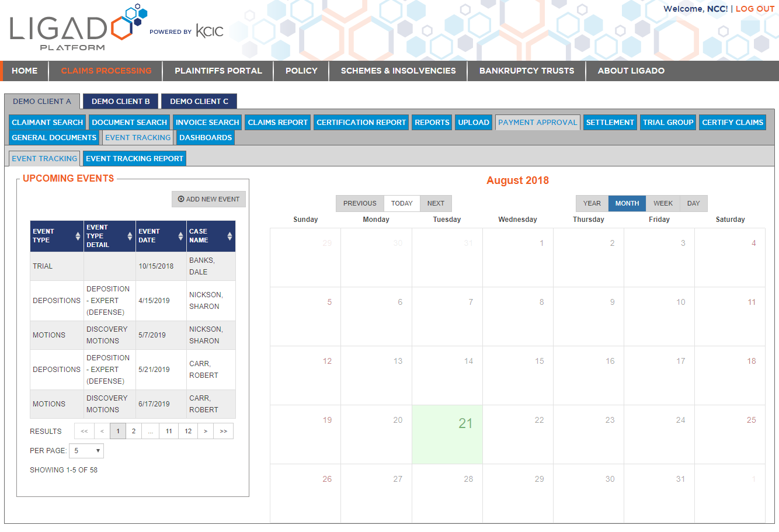Screen dimensions: 779x532
Task: Open Payment Approval tab
Action: click(x=538, y=122)
